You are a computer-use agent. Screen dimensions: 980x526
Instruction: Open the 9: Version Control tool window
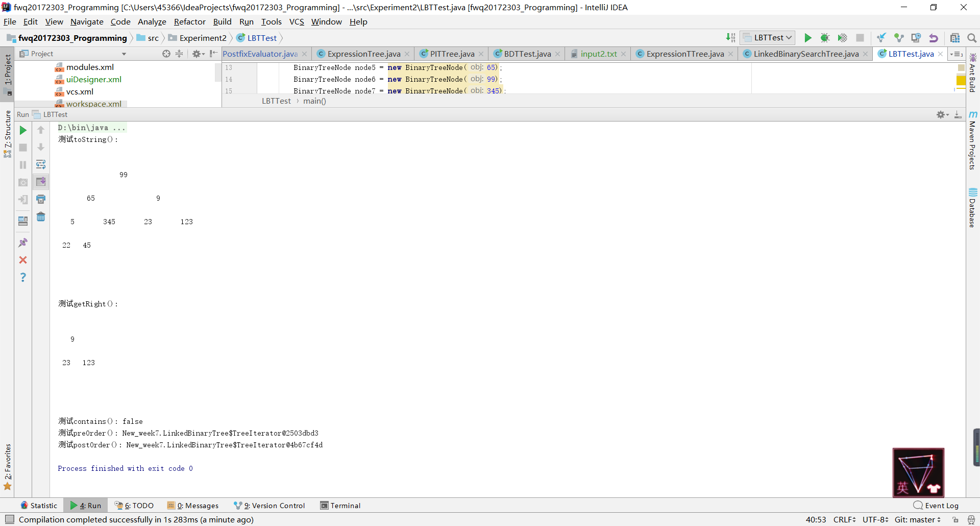tap(269, 506)
